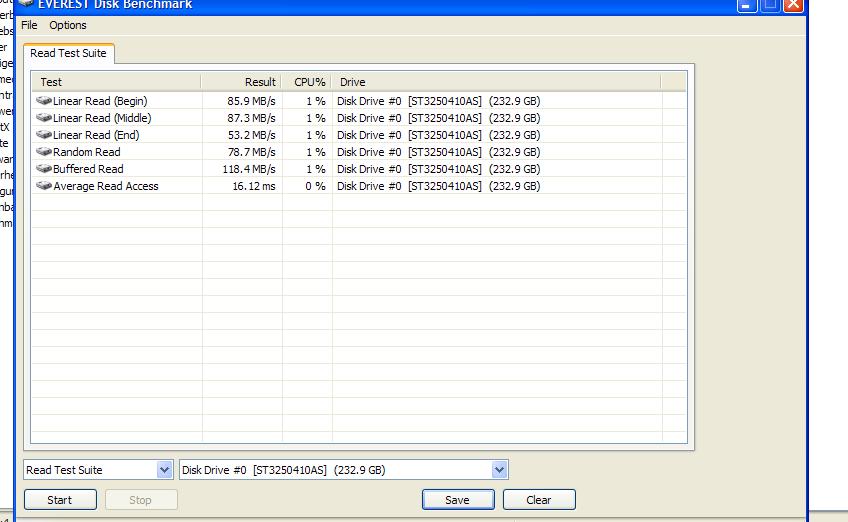The image size is (848, 522).
Task: Select the Read Test Suite tab
Action: (x=68, y=53)
